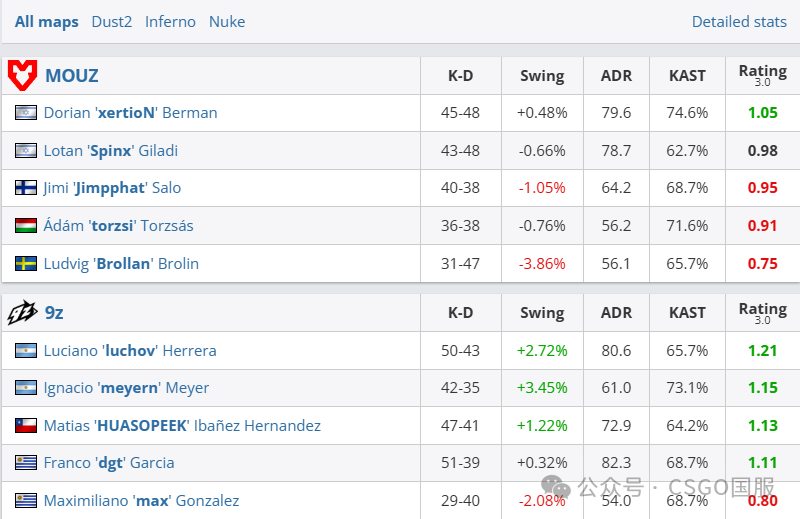Click the Argentine flag beside luchov
The image size is (800, 519).
click(26, 351)
